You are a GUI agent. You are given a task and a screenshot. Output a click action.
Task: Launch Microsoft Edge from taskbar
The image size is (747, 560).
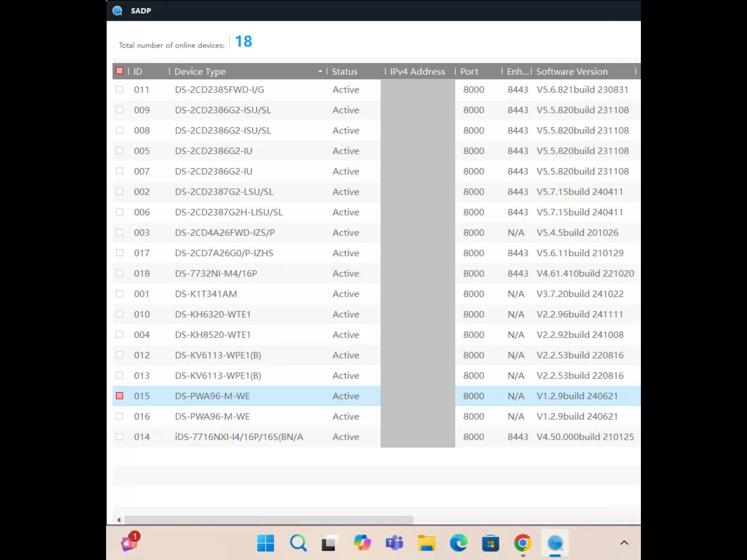458,543
